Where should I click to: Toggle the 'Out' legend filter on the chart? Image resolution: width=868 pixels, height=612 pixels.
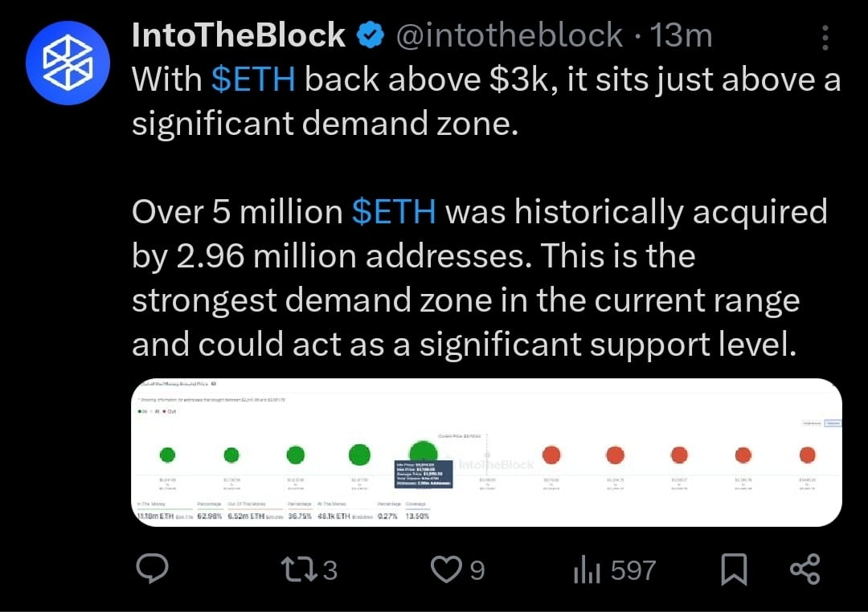(x=174, y=411)
